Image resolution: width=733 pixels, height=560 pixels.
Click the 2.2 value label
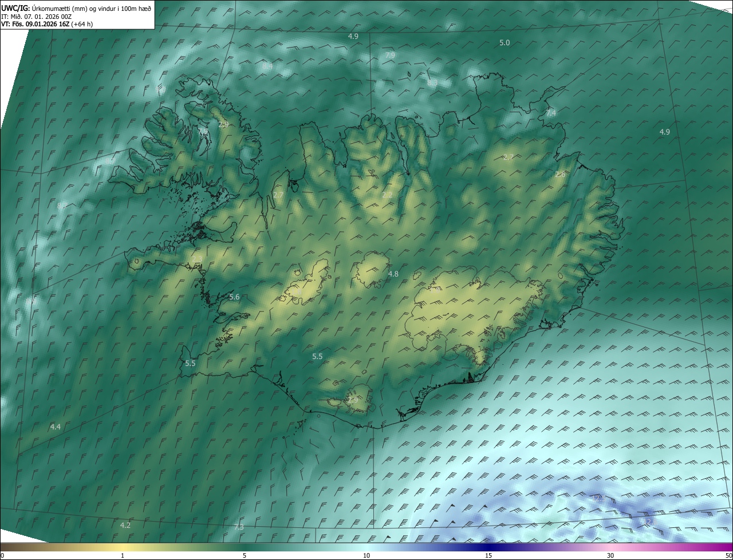[x=387, y=195]
